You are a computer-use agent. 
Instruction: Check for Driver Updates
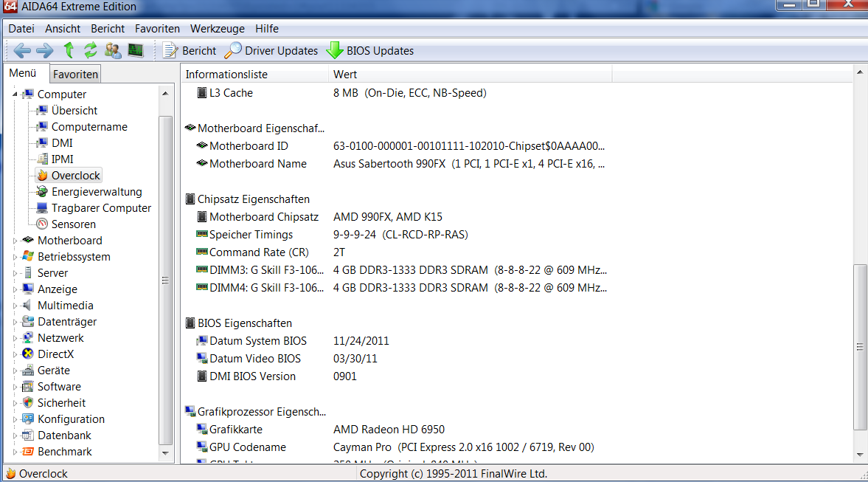pos(271,50)
